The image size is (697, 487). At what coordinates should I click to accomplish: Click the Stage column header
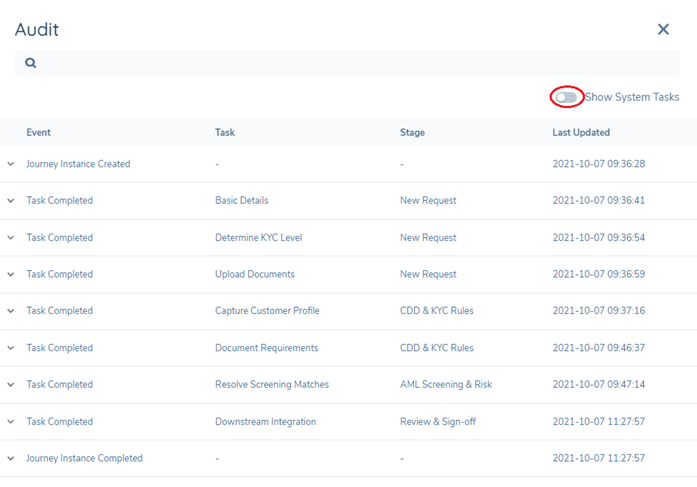coord(412,132)
